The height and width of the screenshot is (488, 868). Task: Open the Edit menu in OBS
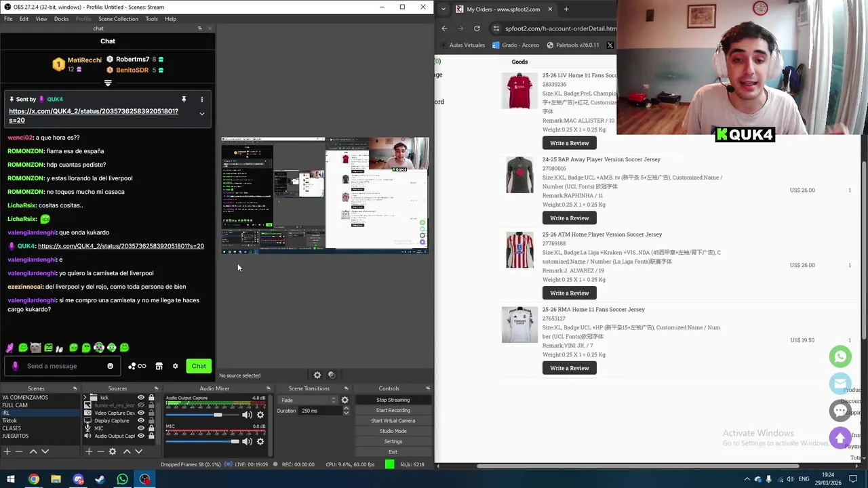click(x=24, y=19)
